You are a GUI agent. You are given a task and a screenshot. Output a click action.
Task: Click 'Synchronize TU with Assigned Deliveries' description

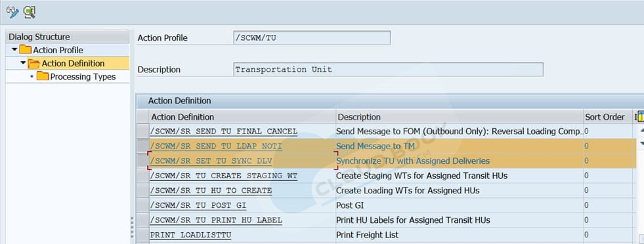(413, 161)
